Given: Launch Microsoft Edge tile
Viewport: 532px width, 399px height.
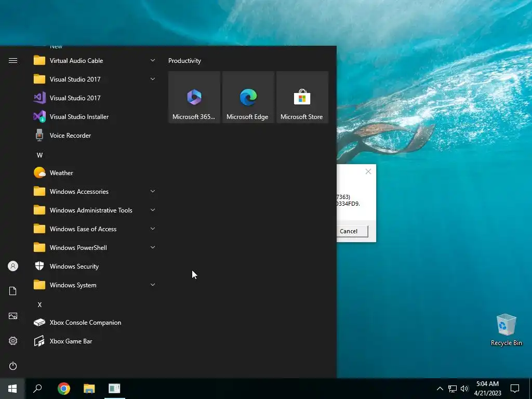Looking at the screenshot, I should point(248,97).
